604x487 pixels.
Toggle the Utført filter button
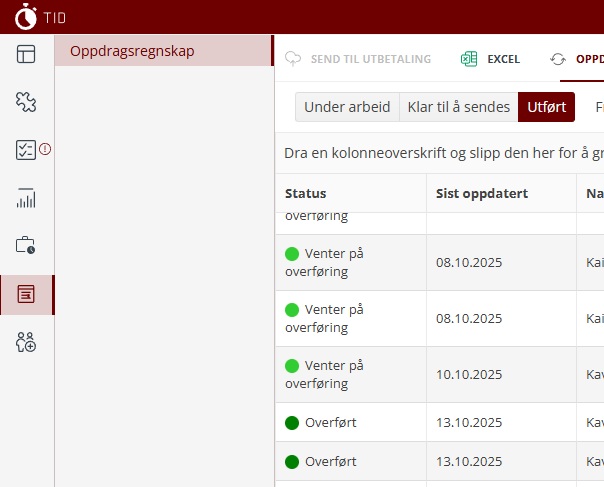coord(546,107)
